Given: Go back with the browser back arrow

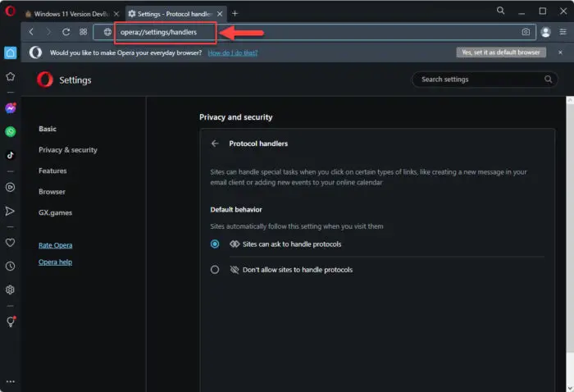Looking at the screenshot, I should coord(31,32).
